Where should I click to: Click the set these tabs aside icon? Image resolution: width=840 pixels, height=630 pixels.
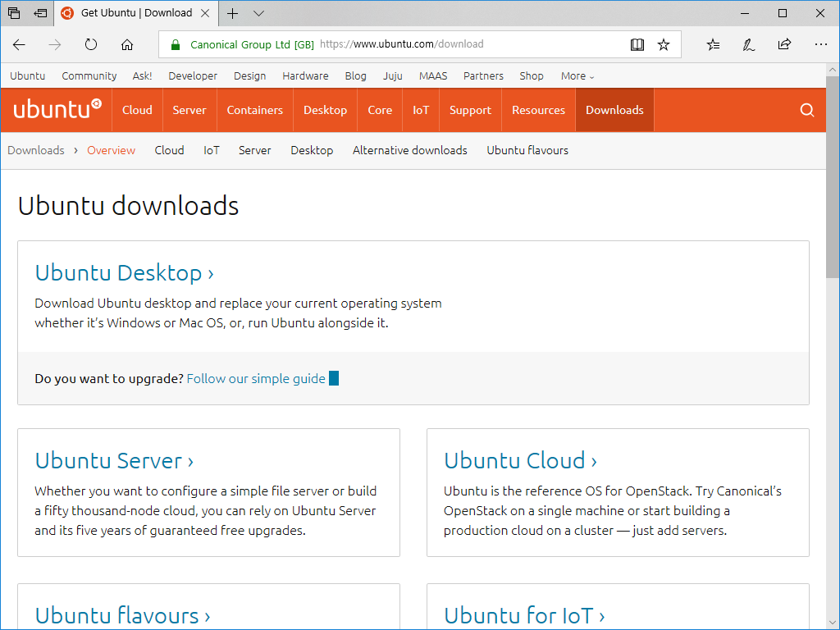coord(40,13)
